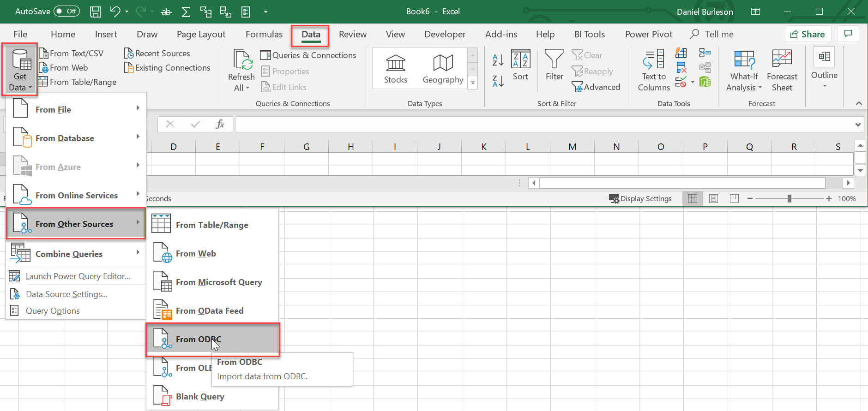
Task: Click Text to Columns
Action: 654,71
